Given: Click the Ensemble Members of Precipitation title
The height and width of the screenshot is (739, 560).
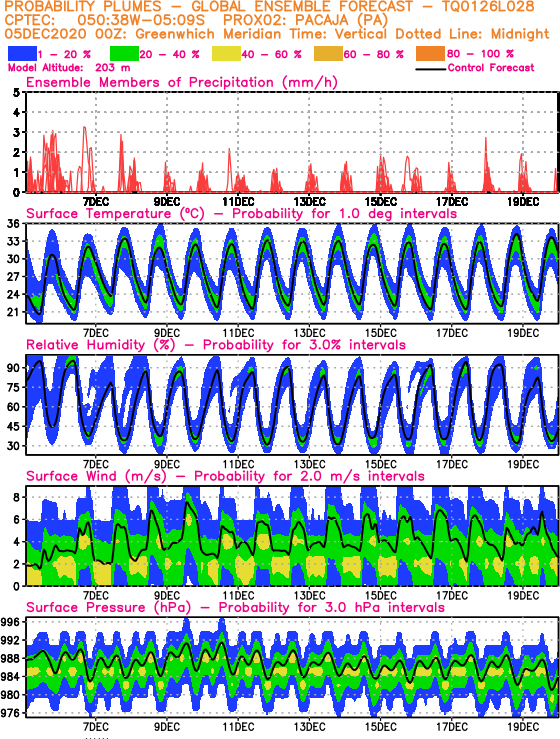Looking at the screenshot, I should [x=182, y=82].
